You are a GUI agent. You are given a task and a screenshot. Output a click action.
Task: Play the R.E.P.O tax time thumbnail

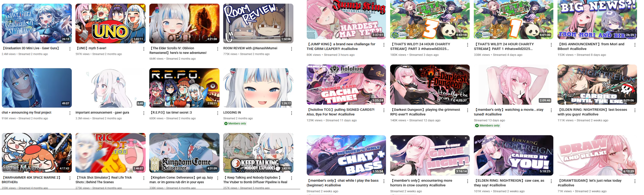tap(184, 88)
